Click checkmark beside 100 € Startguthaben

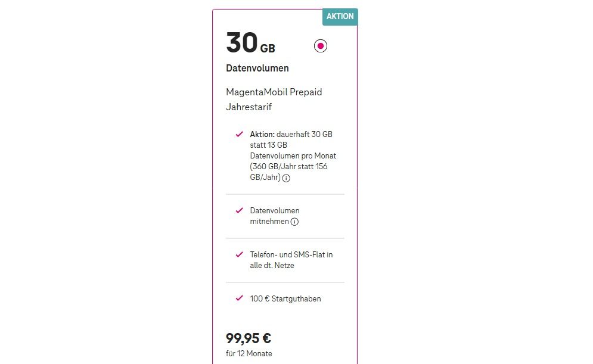point(240,298)
